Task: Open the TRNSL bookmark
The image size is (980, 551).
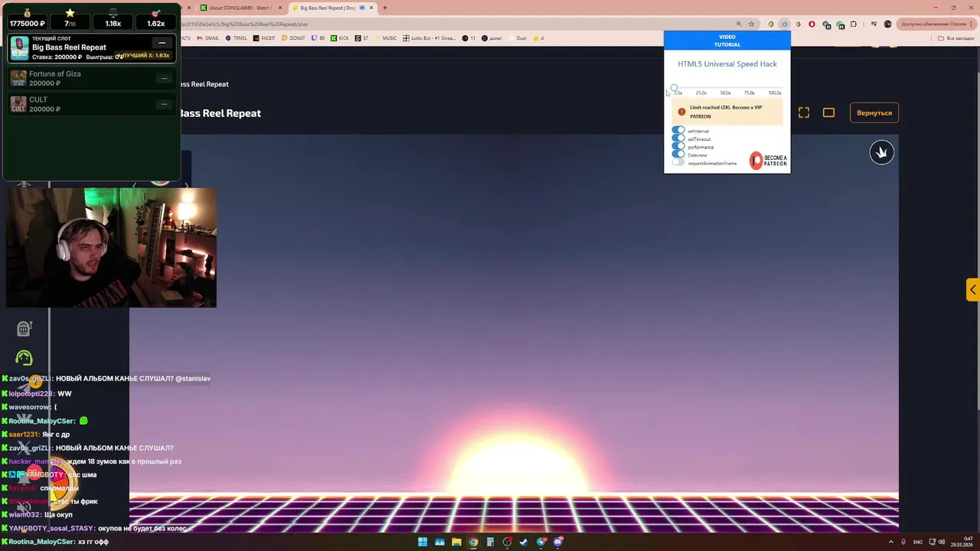Action: pyautogui.click(x=237, y=37)
